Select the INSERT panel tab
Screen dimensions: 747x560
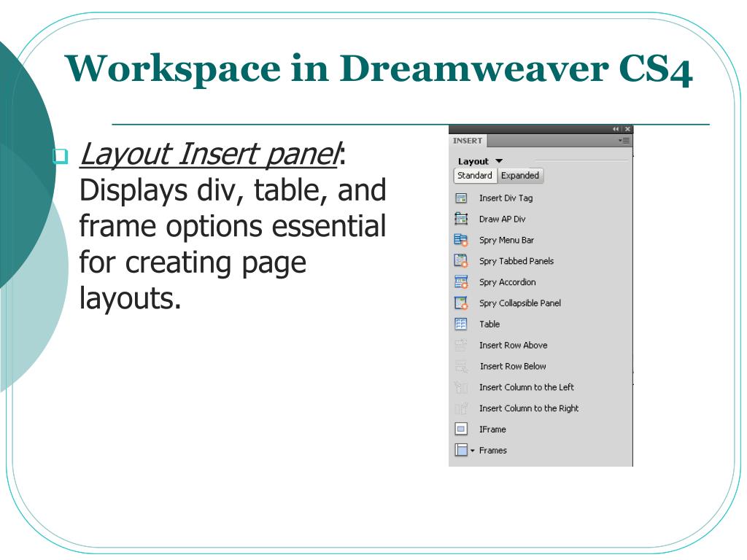468,141
